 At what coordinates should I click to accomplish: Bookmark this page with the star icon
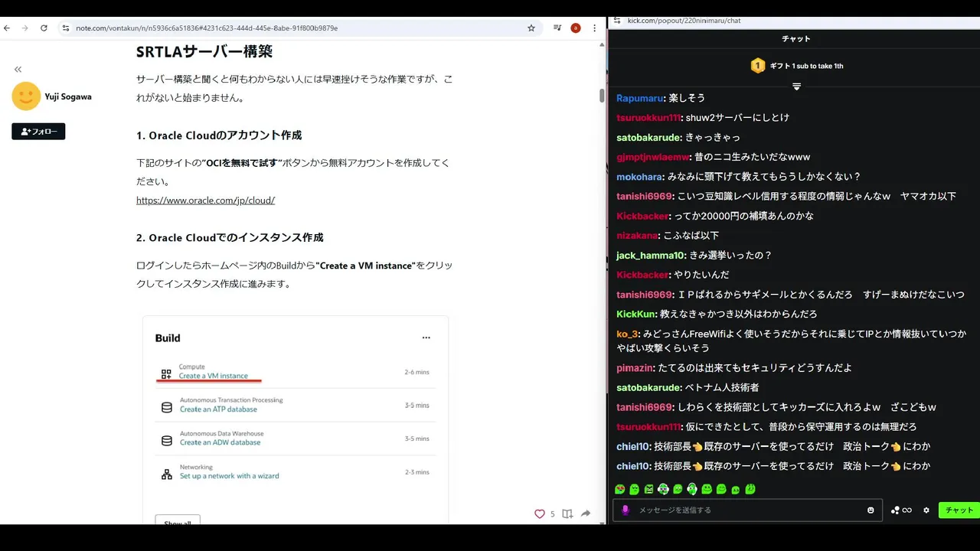tap(531, 28)
